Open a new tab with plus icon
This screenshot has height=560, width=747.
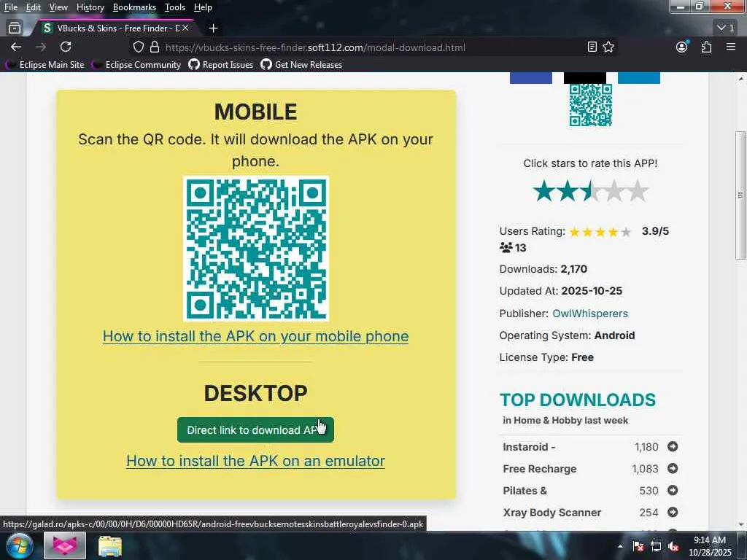[x=214, y=28]
